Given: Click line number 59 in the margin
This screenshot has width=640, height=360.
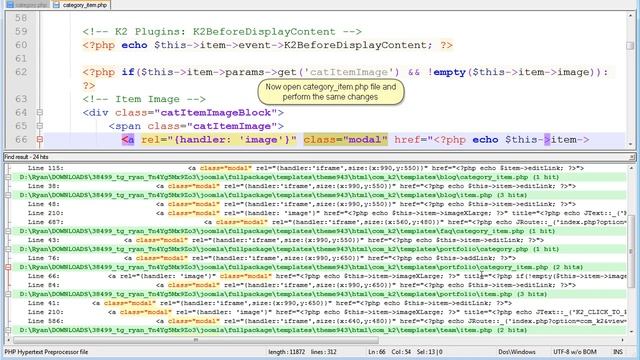Looking at the screenshot, I should (x=21, y=31).
